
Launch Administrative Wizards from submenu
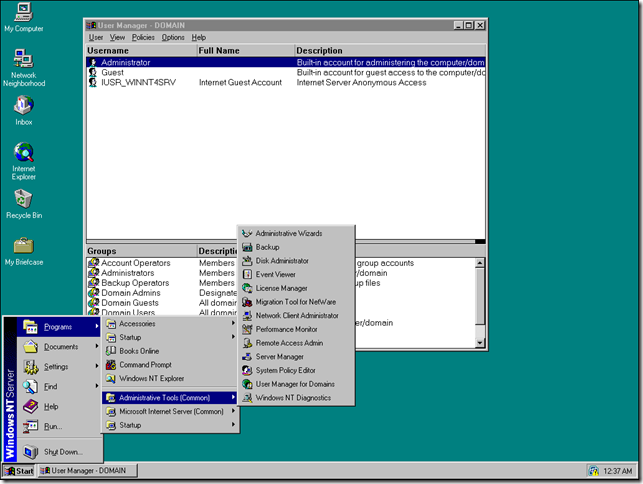coord(296,233)
